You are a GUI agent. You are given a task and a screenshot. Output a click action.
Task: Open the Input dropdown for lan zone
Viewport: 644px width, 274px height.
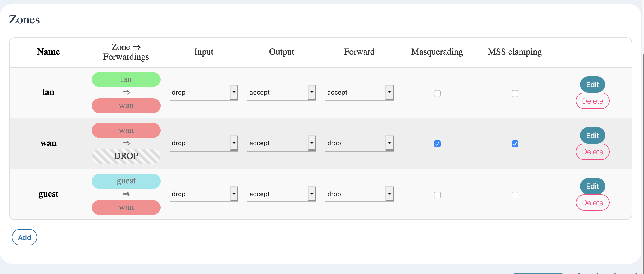[204, 92]
